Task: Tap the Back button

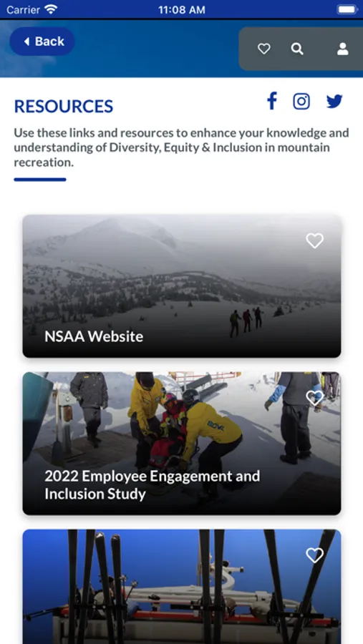Action: pos(42,42)
